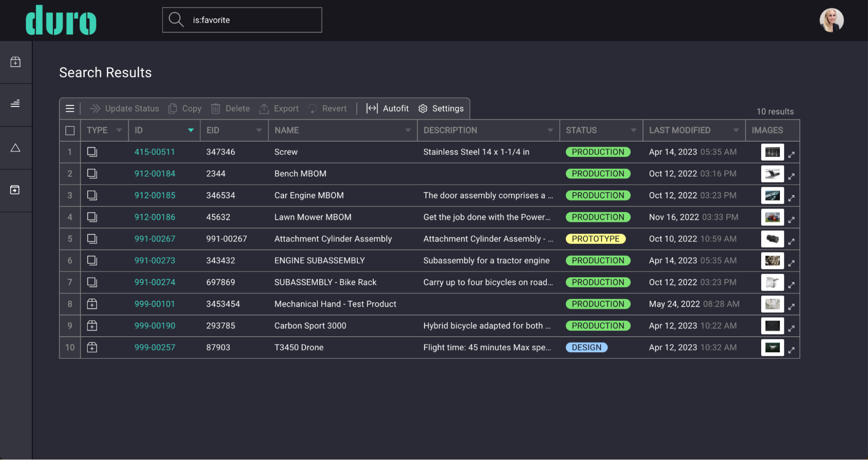Click the triangle icon in the sidebar
Image resolution: width=868 pixels, height=460 pixels.
pyautogui.click(x=16, y=148)
